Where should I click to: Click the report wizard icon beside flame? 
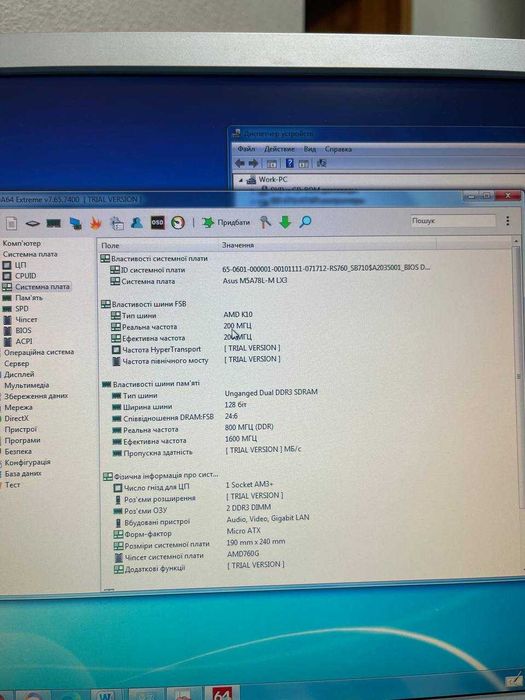(x=117, y=223)
